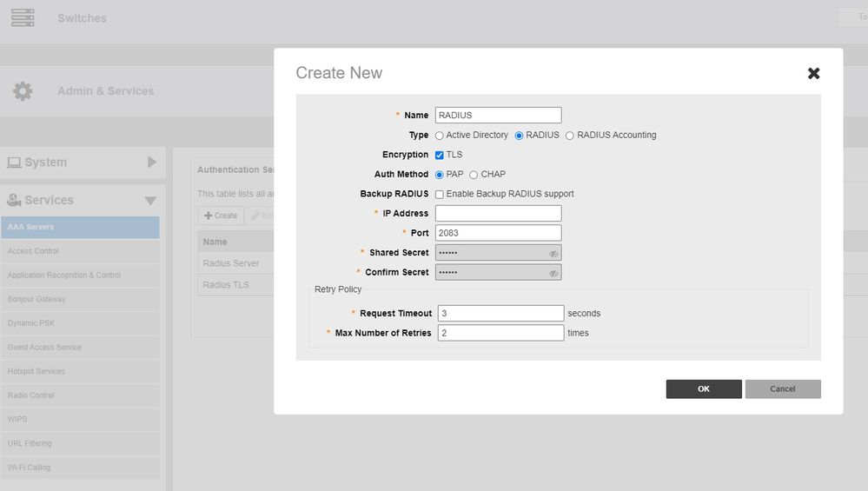
Task: Select Active Directory type radio button
Action: pos(440,136)
